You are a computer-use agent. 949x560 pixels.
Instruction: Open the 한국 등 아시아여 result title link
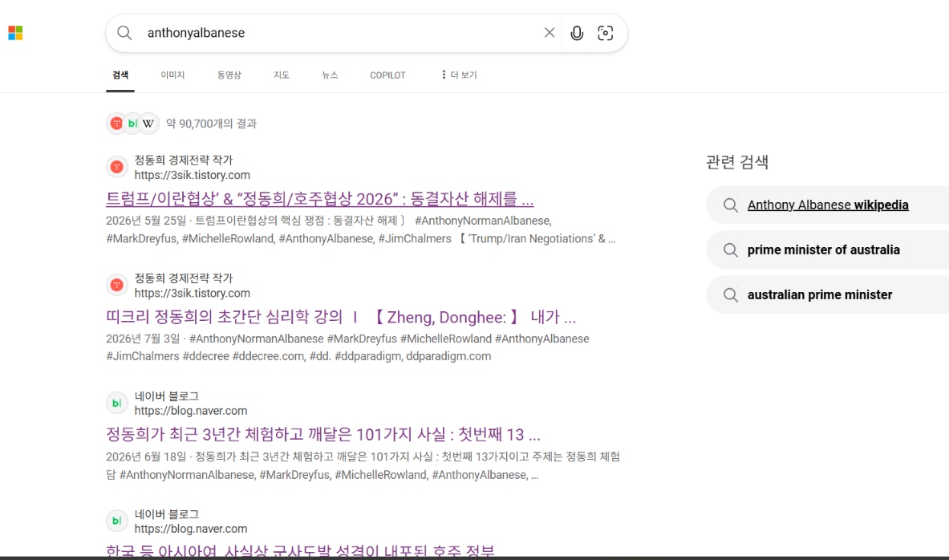[x=300, y=550]
